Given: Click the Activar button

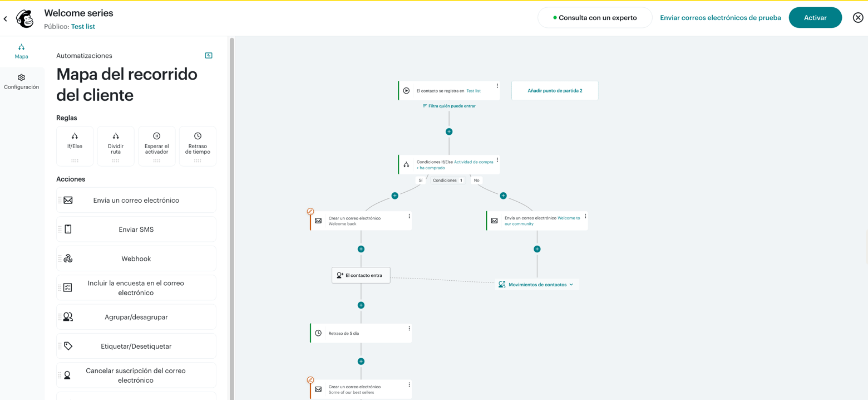Looking at the screenshot, I should pyautogui.click(x=815, y=18).
